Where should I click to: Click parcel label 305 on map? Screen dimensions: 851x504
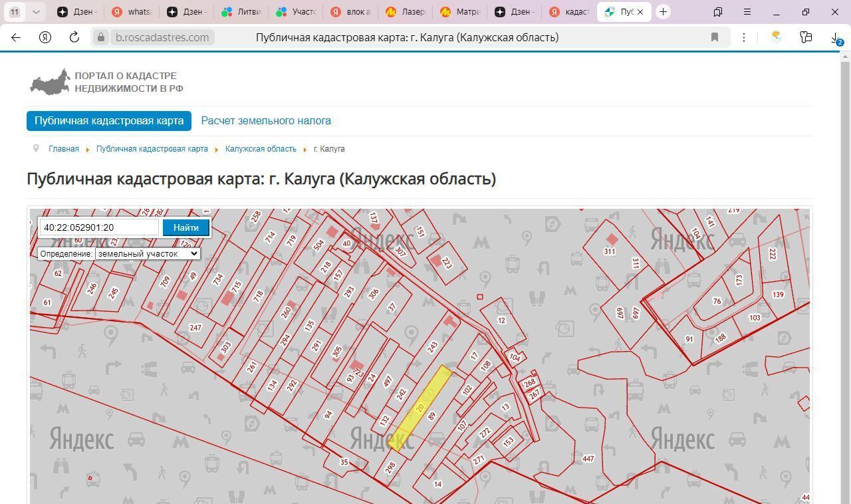(336, 351)
